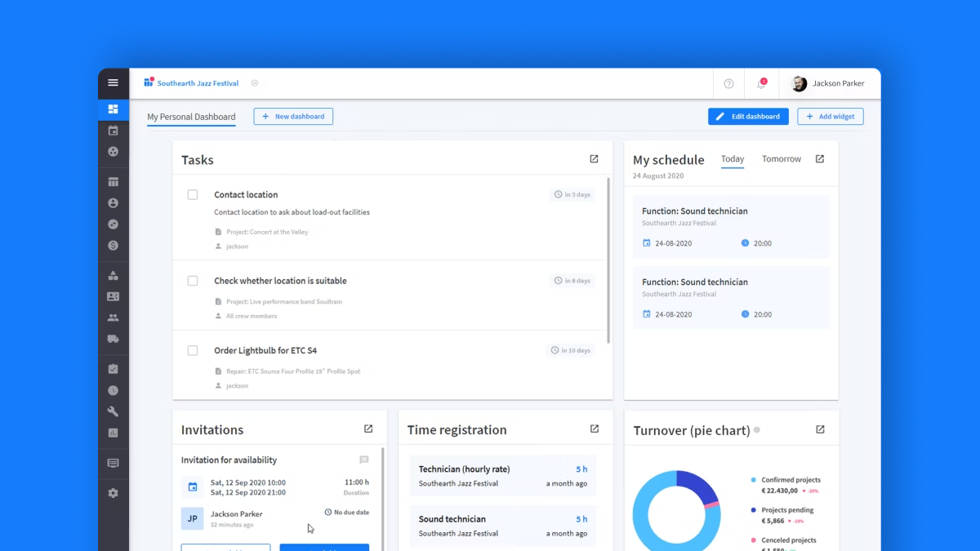Click the Confirmed projects legend dot

753,480
